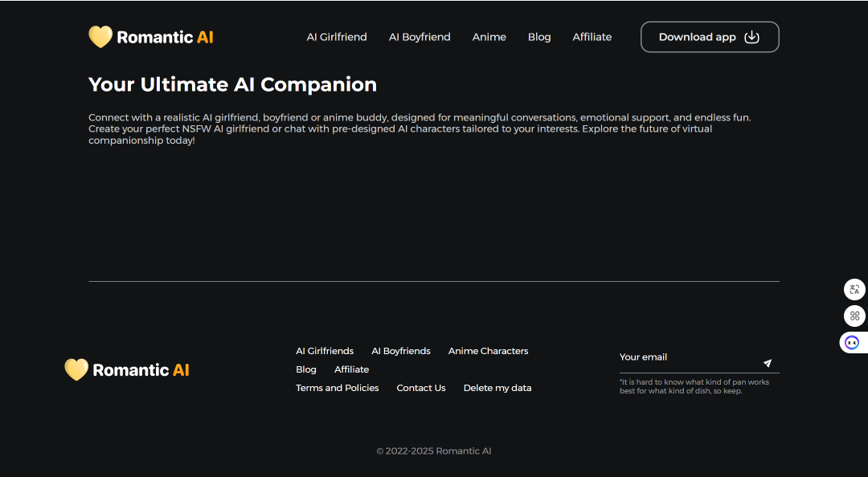Open the footer Affiliate link
This screenshot has height=477, width=868.
coord(351,369)
